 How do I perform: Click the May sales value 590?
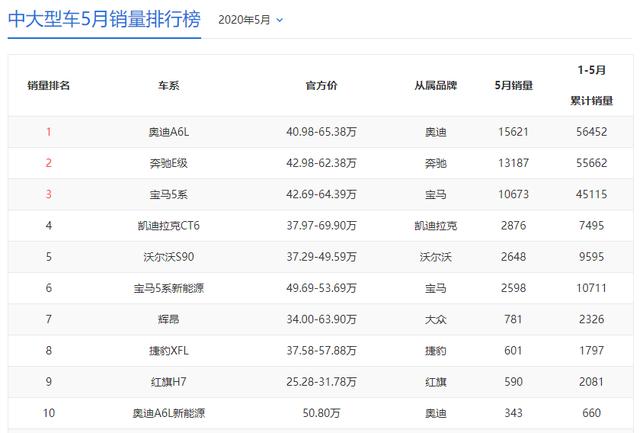pyautogui.click(x=513, y=382)
